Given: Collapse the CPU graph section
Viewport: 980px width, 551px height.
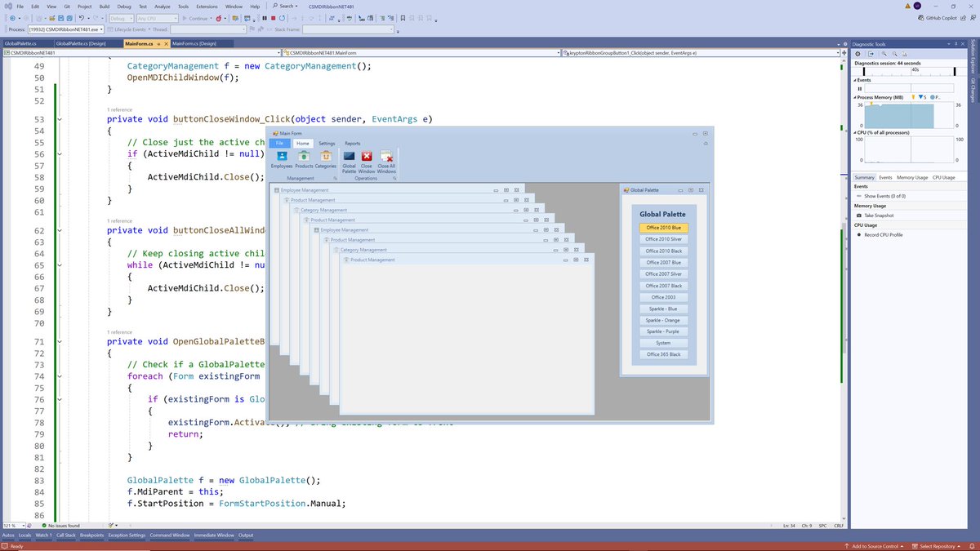Looking at the screenshot, I should click(855, 132).
